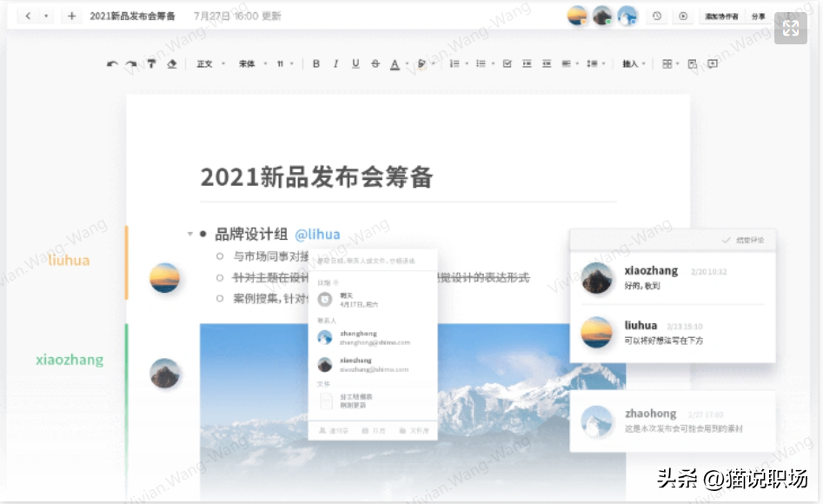Screen dimensions: 823x504
Task: Collapse the 品牌设计组 bullet section
Action: (x=189, y=234)
